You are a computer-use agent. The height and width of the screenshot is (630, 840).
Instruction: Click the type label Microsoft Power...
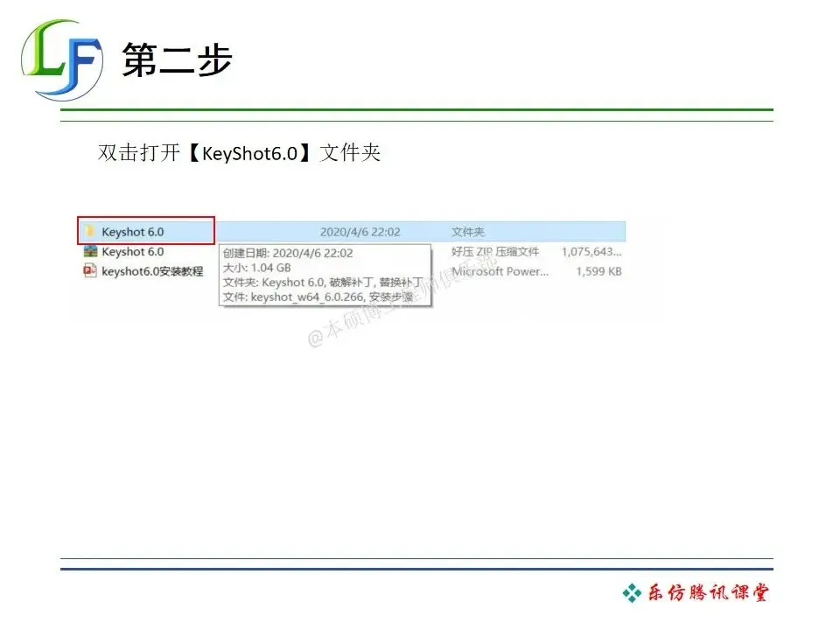(500, 271)
